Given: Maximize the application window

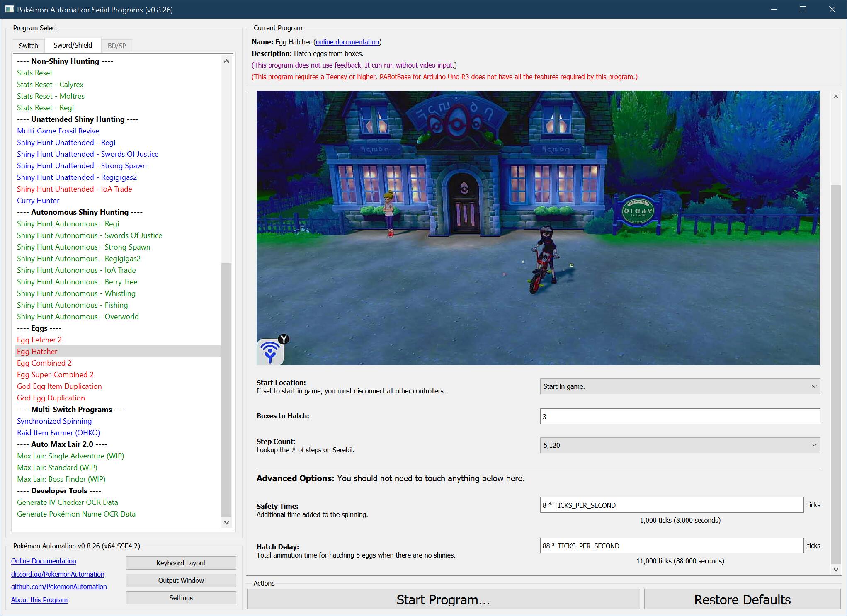Looking at the screenshot, I should point(803,9).
